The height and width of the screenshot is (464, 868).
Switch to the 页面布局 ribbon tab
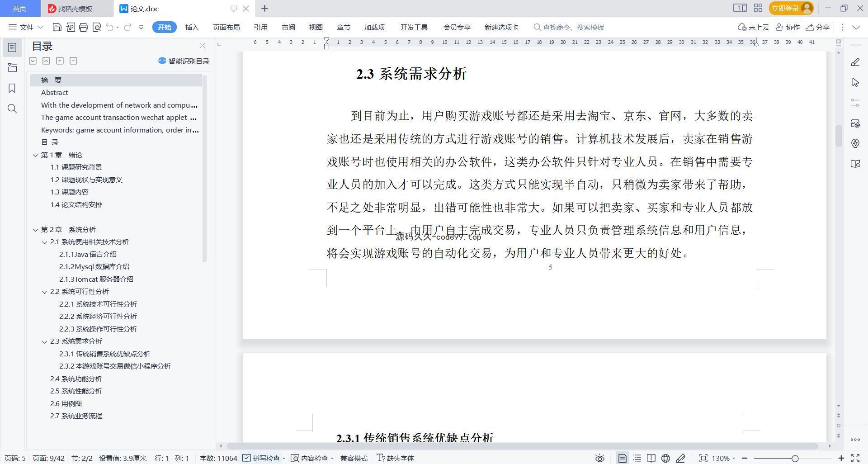coord(226,27)
